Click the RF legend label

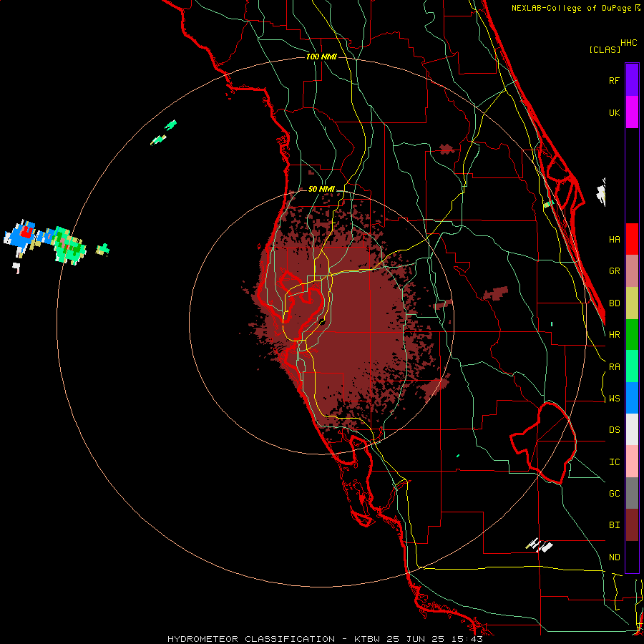click(x=614, y=80)
